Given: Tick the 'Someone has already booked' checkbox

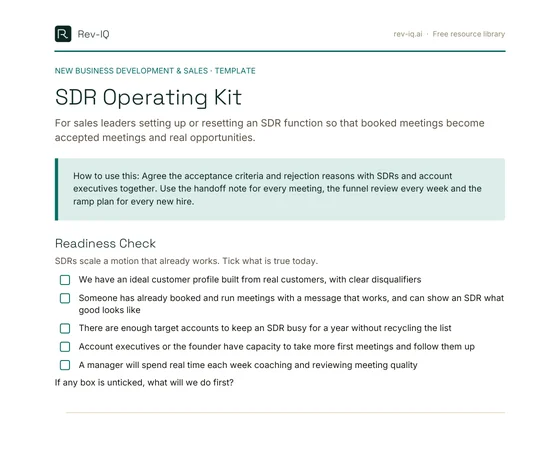Looking at the screenshot, I should click(65, 298).
